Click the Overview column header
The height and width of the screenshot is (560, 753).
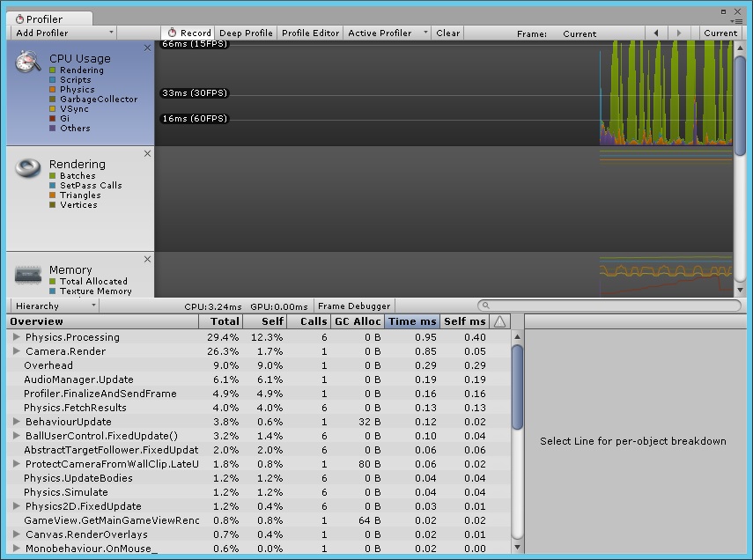pyautogui.click(x=102, y=321)
